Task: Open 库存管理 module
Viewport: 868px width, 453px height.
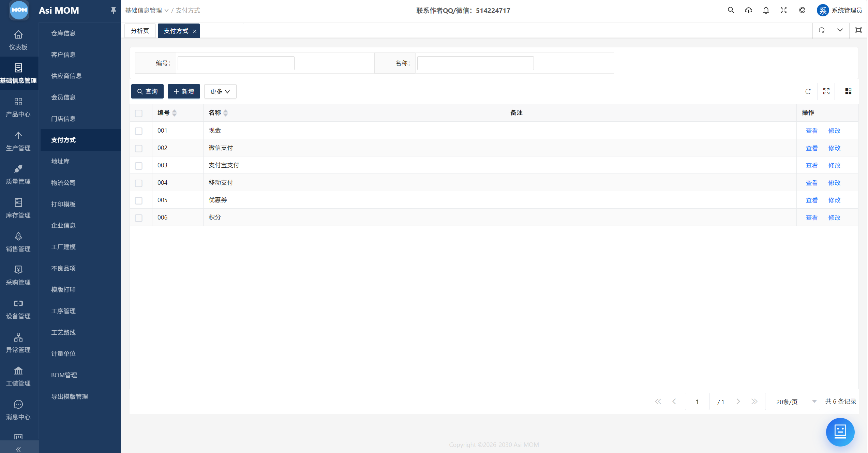Action: coord(18,208)
